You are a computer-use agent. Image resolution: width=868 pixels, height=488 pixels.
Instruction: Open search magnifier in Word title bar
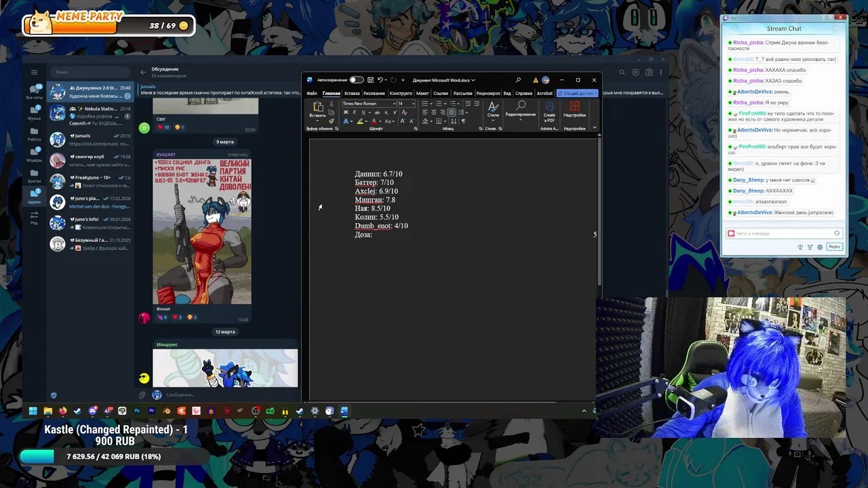pyautogui.click(x=518, y=80)
